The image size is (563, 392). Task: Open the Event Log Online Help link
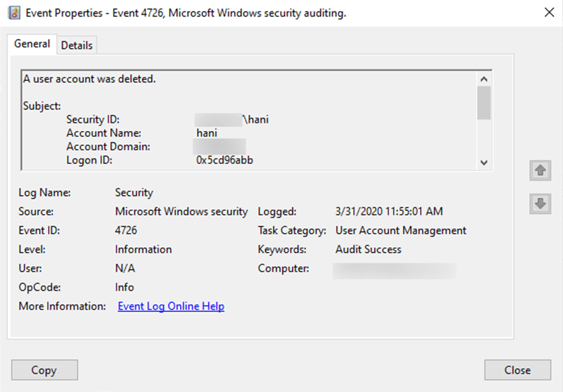(171, 306)
